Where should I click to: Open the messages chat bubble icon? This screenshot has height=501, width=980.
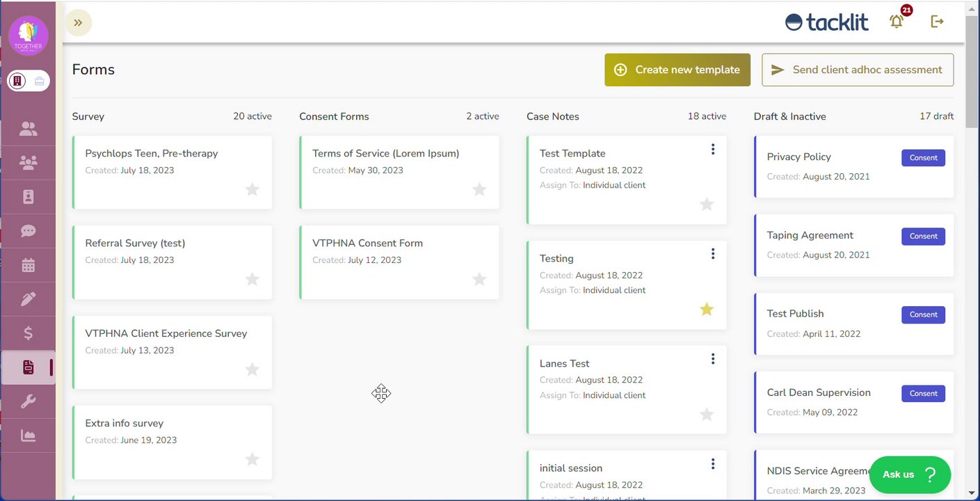(29, 231)
